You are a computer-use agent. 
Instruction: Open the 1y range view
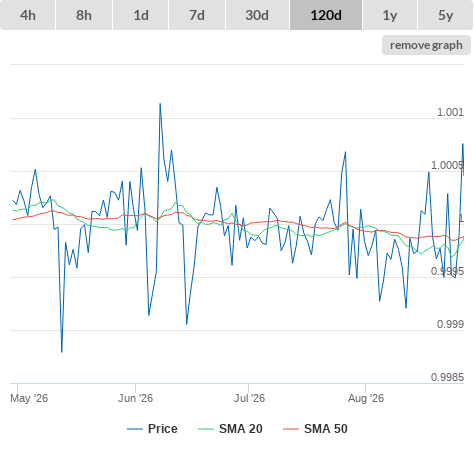pyautogui.click(x=390, y=15)
